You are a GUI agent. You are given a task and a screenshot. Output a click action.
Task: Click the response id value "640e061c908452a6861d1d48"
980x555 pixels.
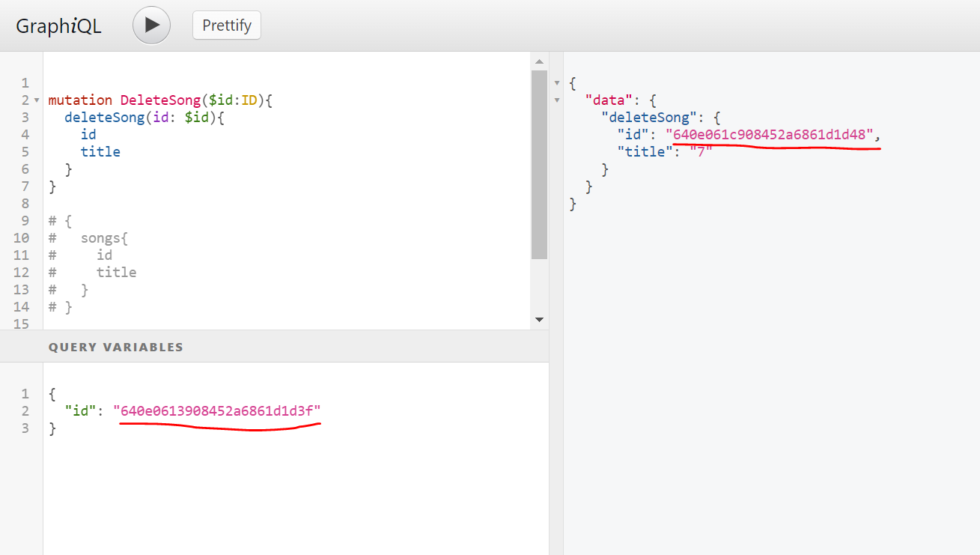[x=770, y=134]
